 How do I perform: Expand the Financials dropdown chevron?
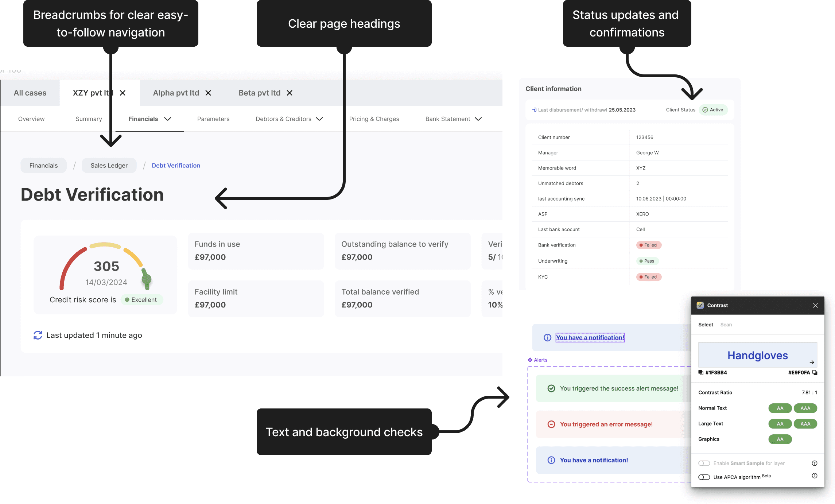point(168,119)
